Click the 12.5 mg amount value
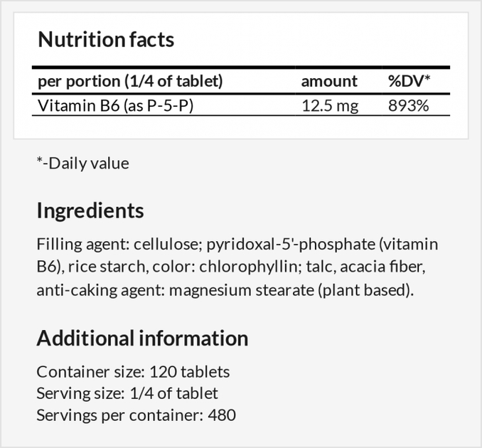The height and width of the screenshot is (448, 482). pyautogui.click(x=330, y=106)
